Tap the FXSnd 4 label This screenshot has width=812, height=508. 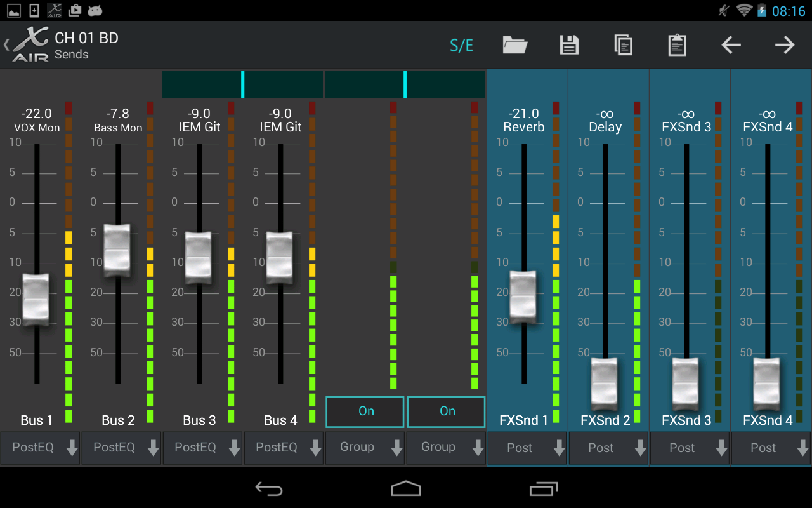[768, 420]
